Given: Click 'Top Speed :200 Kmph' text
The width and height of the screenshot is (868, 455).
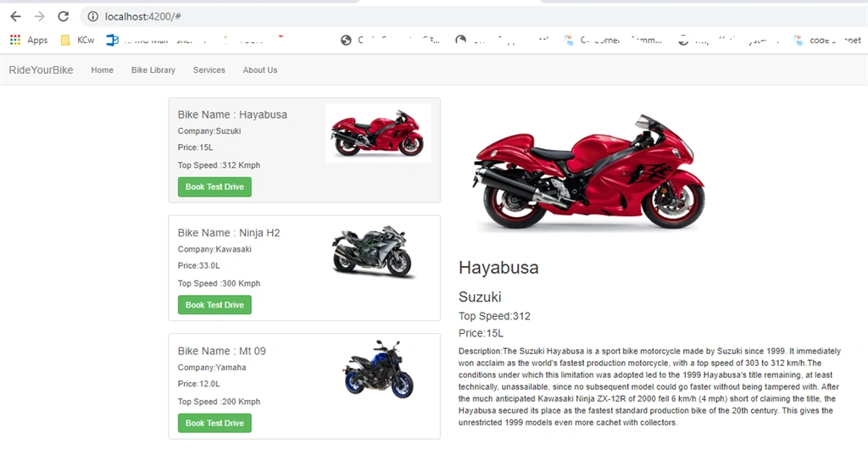Looking at the screenshot, I should coord(219,402).
